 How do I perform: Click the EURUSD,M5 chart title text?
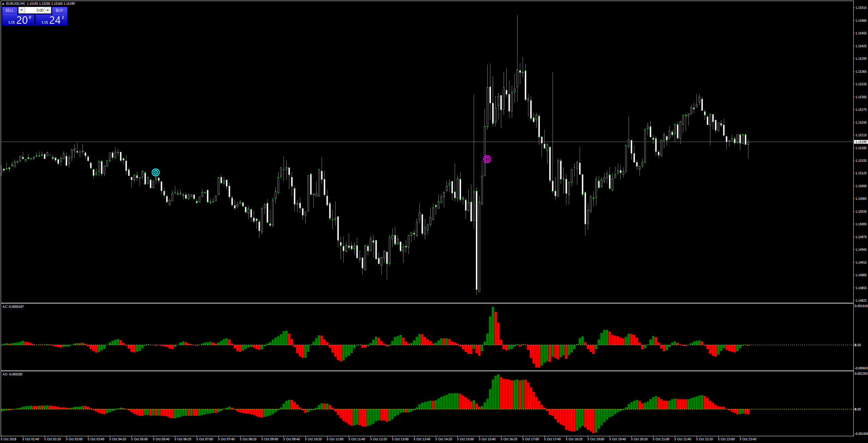pos(15,3)
